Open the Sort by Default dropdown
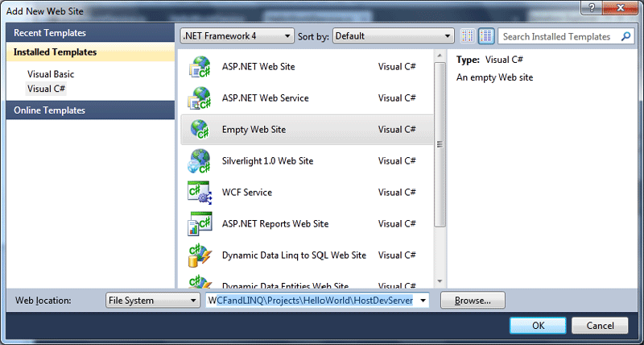The height and width of the screenshot is (345, 644). [x=394, y=36]
